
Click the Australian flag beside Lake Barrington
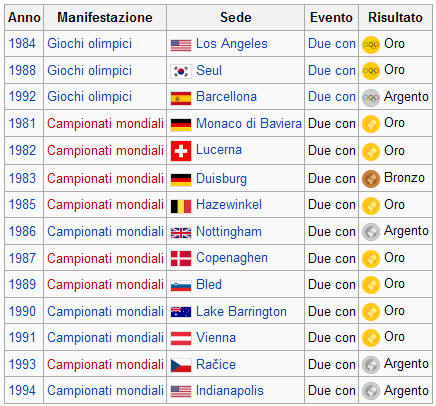click(181, 312)
